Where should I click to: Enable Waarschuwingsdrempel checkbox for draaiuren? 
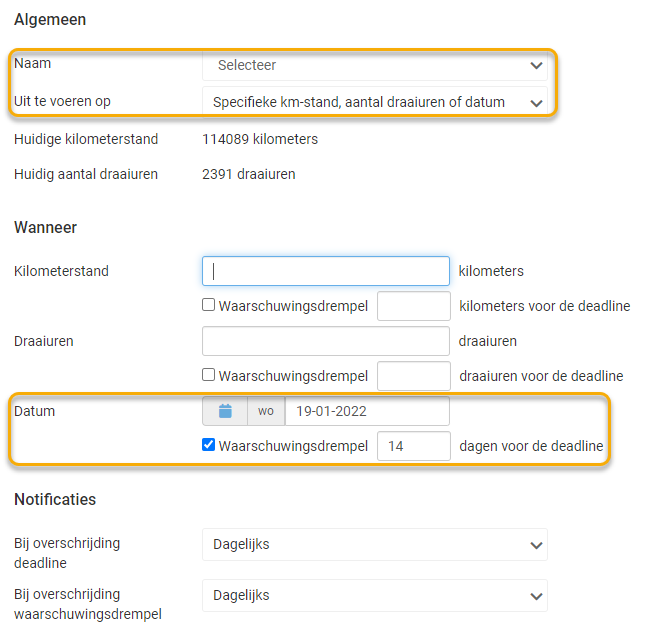point(209,376)
